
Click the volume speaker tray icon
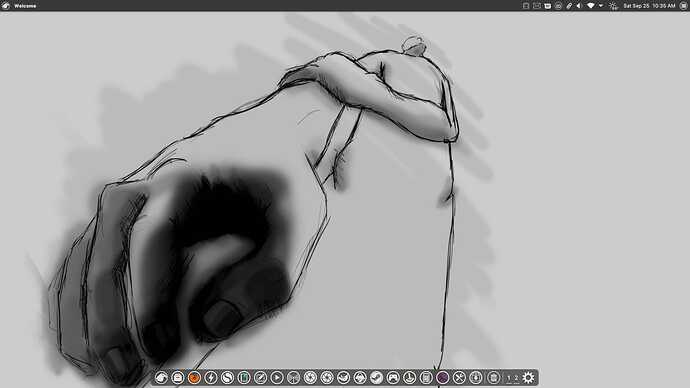pyautogui.click(x=579, y=6)
